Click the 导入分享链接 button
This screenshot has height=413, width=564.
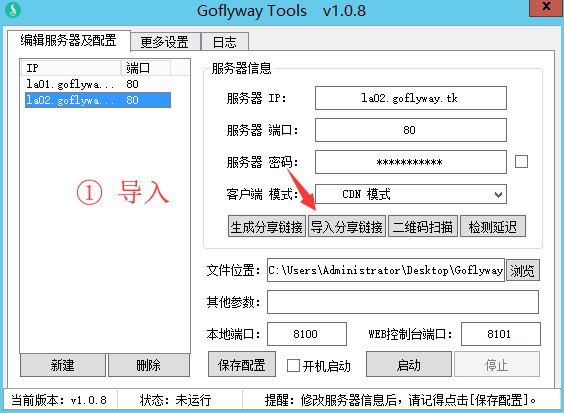point(347,226)
